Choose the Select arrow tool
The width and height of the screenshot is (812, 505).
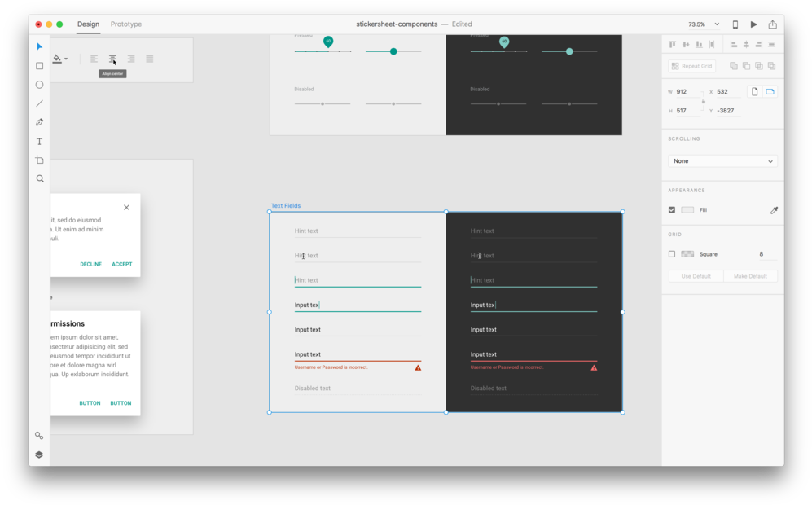[39, 46]
